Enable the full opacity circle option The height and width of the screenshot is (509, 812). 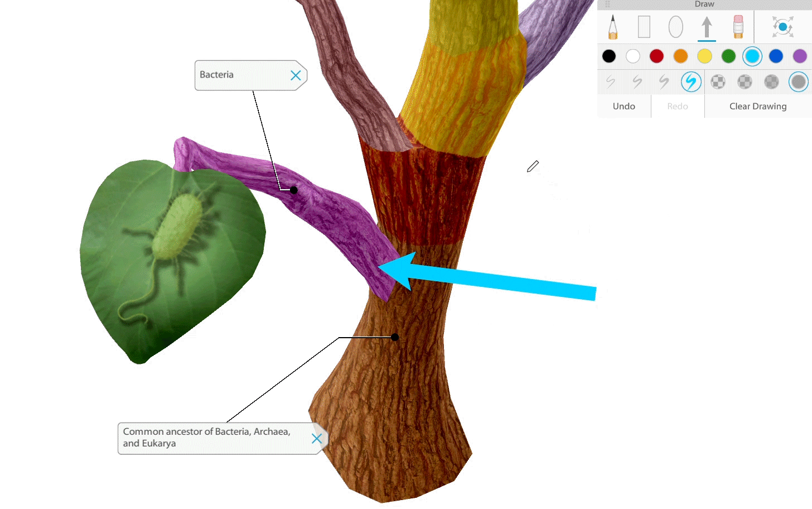click(x=799, y=81)
